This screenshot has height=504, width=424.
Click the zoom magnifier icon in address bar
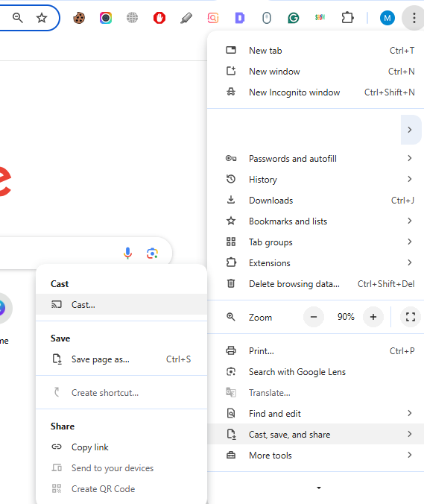tap(18, 18)
